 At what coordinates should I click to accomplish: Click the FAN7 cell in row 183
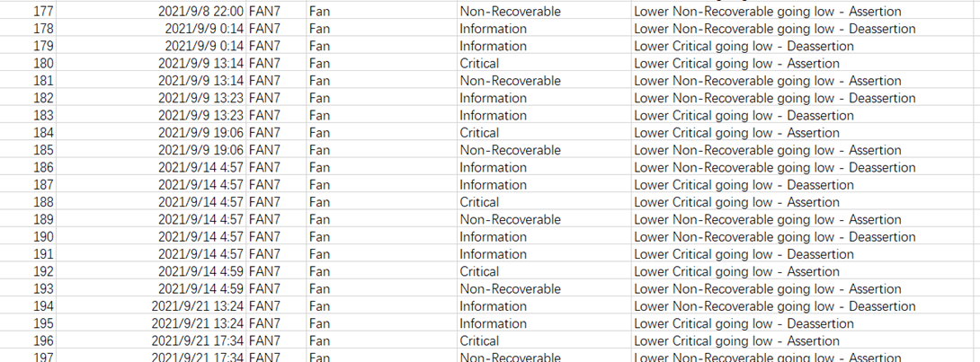[x=264, y=116]
